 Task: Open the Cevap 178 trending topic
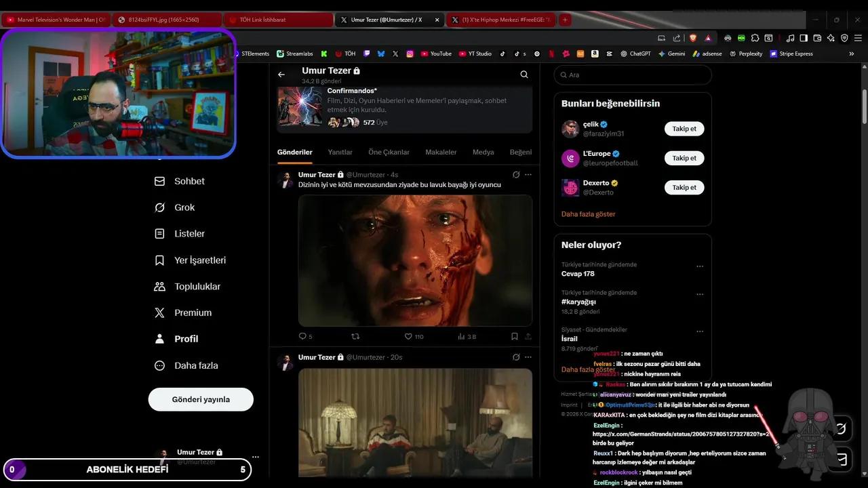[x=578, y=274]
